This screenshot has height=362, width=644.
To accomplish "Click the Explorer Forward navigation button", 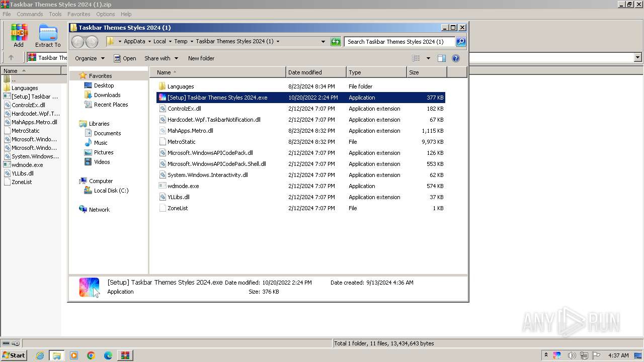I will (x=92, y=42).
